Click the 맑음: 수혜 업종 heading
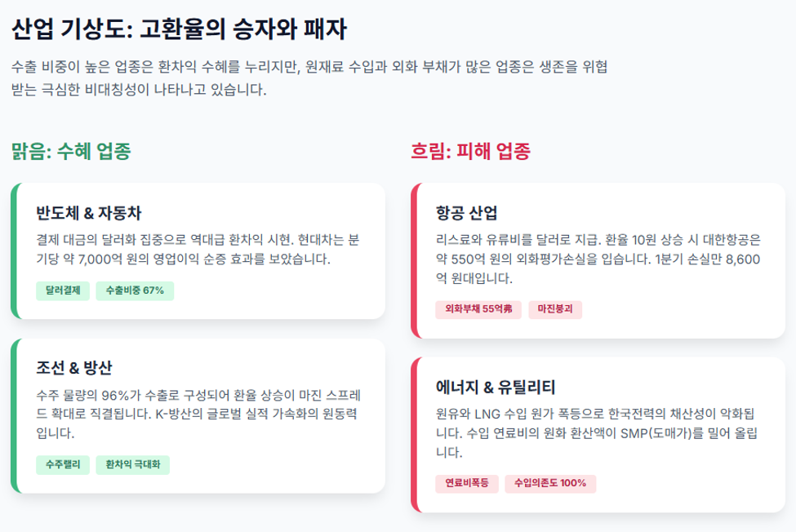Viewport: 796px width, 532px height. pyautogui.click(x=71, y=151)
